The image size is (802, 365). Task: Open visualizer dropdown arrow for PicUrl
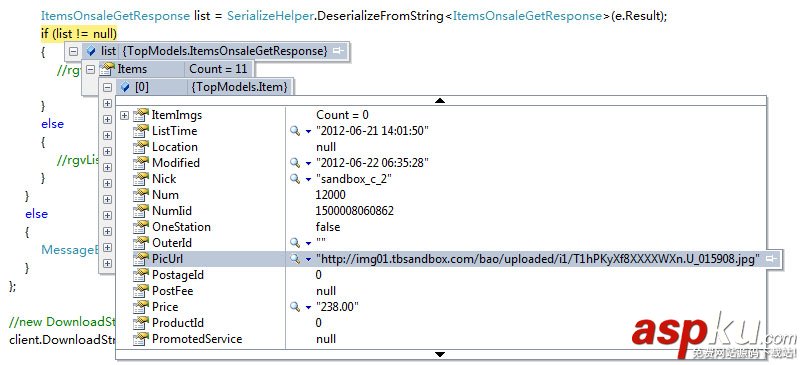tap(308, 259)
